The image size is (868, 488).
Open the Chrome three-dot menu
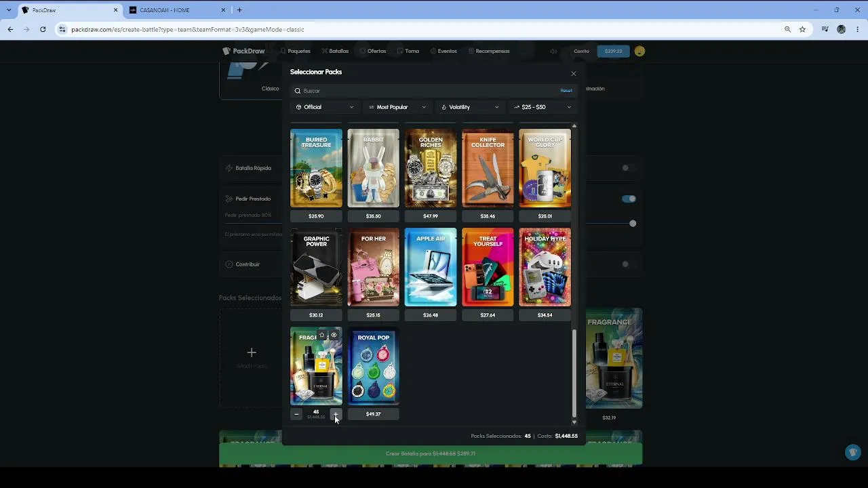858,29
